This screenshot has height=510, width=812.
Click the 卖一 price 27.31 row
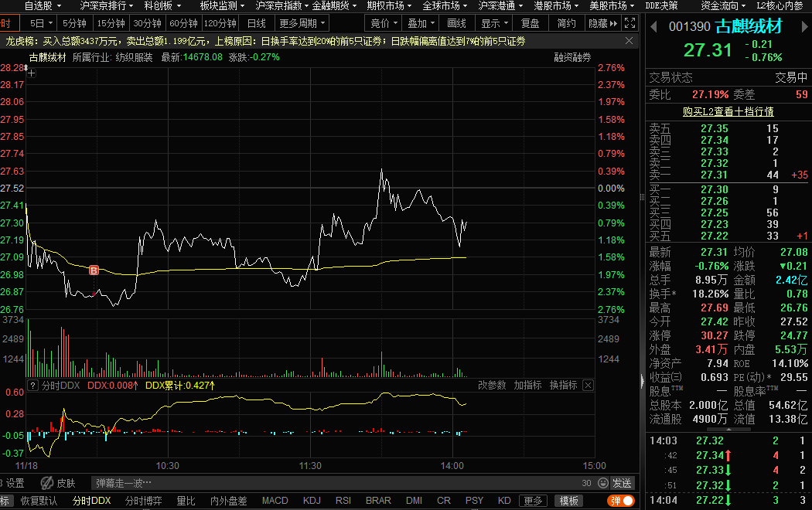click(x=728, y=175)
